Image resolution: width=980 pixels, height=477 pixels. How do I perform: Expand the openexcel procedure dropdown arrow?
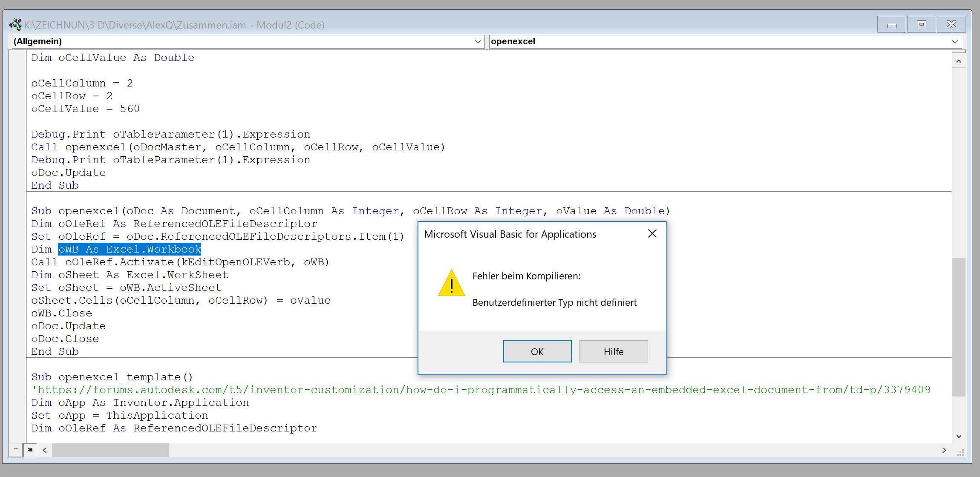point(955,42)
